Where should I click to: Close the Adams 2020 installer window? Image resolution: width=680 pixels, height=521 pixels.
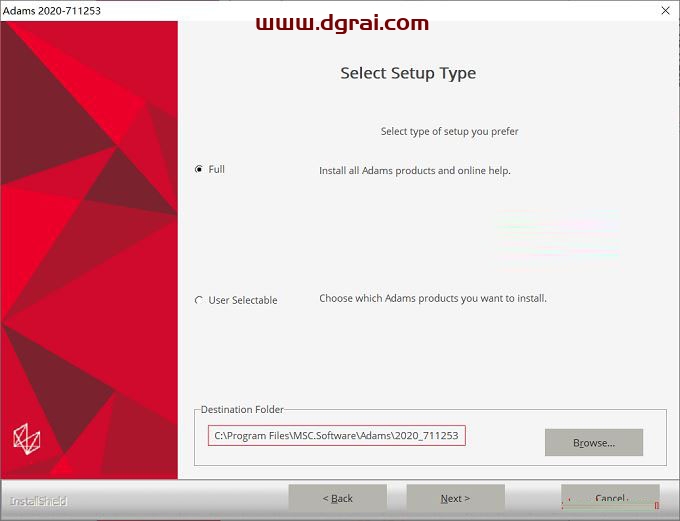pyautogui.click(x=665, y=10)
